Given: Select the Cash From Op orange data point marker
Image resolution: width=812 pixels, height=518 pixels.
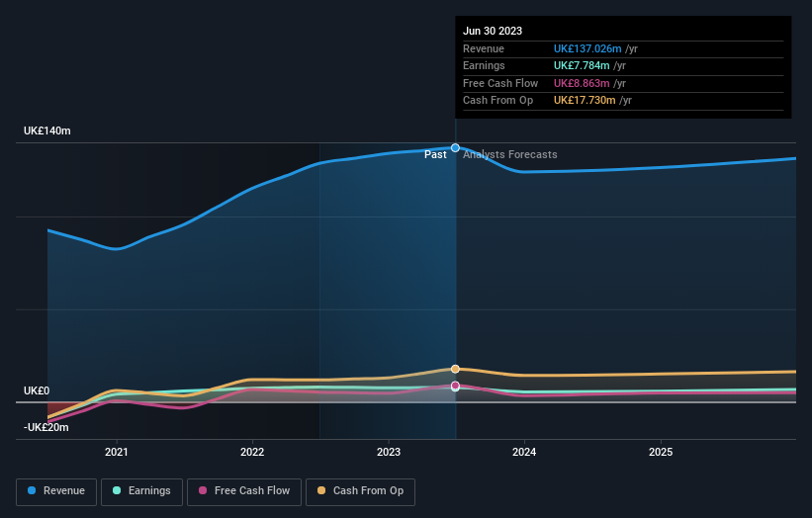Looking at the screenshot, I should (455, 369).
